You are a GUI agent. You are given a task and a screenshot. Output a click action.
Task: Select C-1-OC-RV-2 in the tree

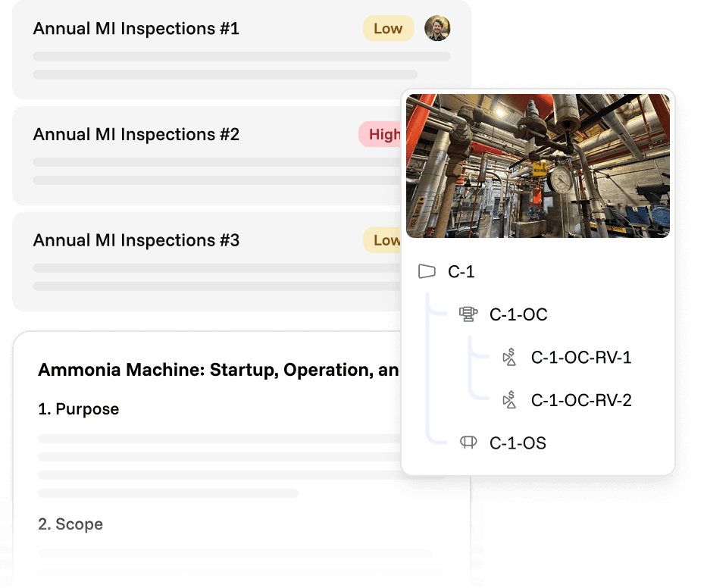click(581, 400)
